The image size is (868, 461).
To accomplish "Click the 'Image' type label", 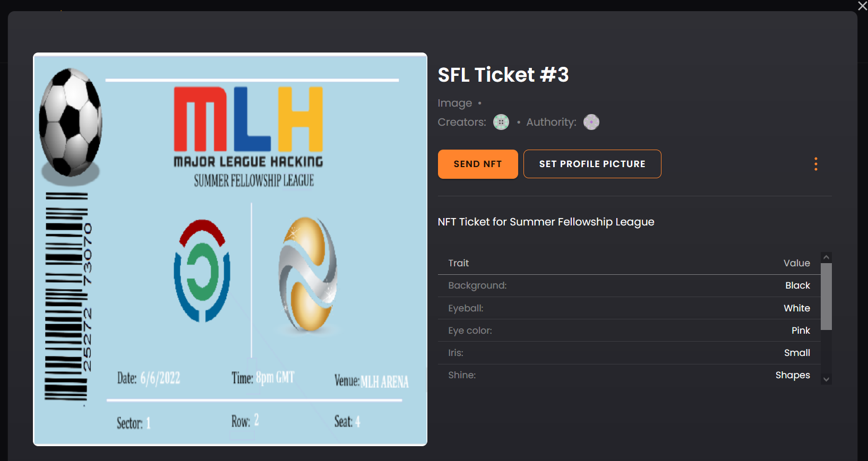I will (x=454, y=103).
